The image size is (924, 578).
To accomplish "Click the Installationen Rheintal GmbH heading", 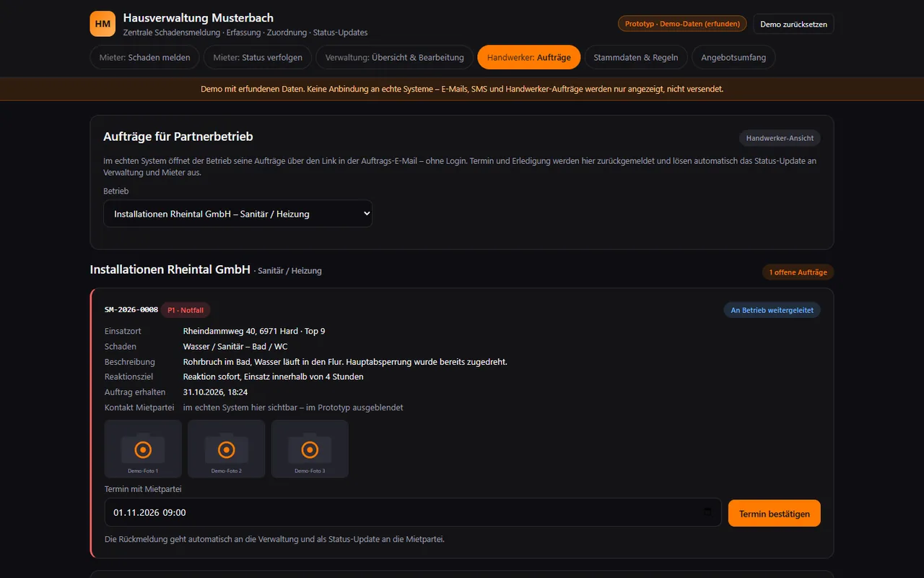I will (170, 269).
